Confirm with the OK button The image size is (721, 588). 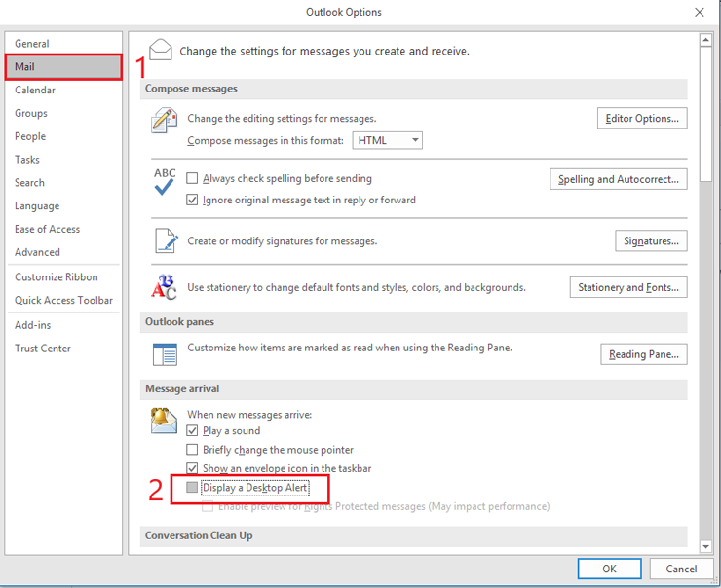(x=609, y=569)
